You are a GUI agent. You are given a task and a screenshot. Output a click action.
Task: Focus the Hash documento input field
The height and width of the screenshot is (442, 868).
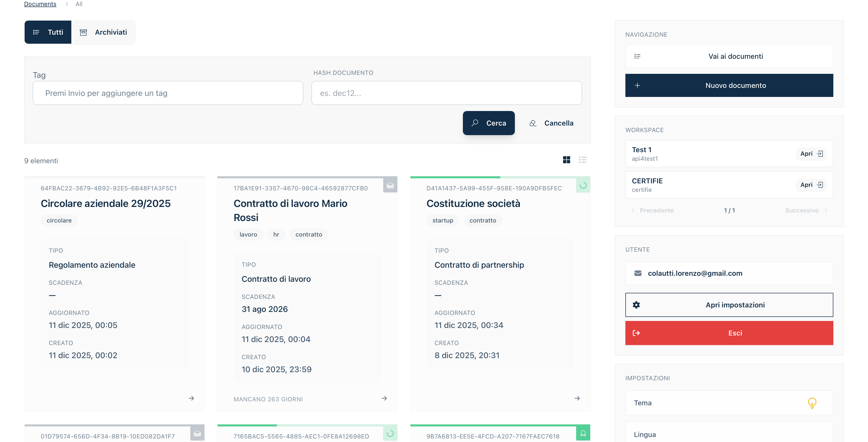447,93
